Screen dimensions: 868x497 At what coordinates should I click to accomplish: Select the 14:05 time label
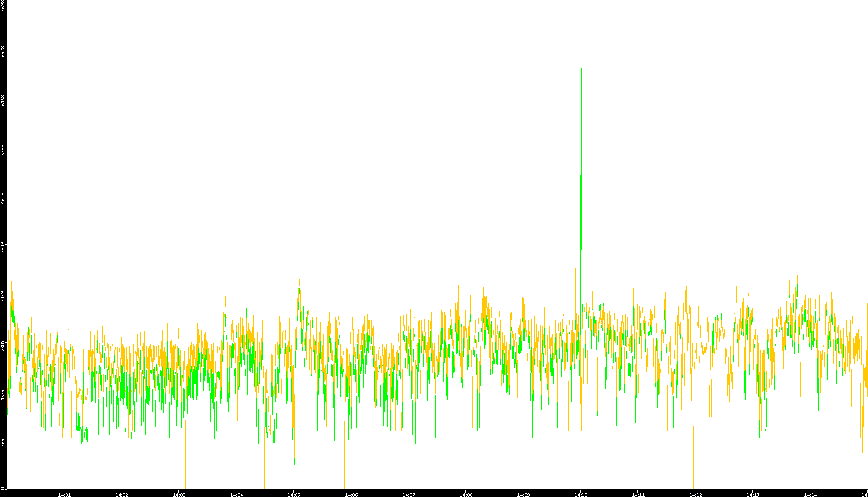coord(294,495)
